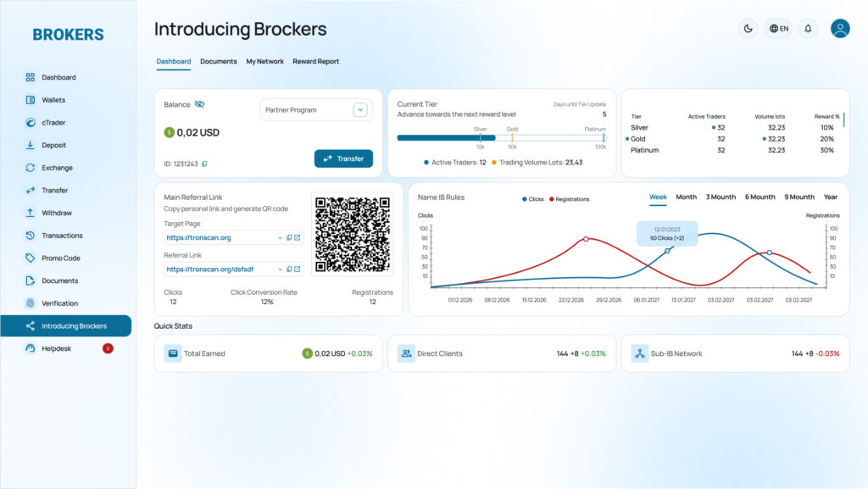Screen dimensions: 868x489
Task: Toggle balance visibility with the eye icon
Action: [x=200, y=104]
